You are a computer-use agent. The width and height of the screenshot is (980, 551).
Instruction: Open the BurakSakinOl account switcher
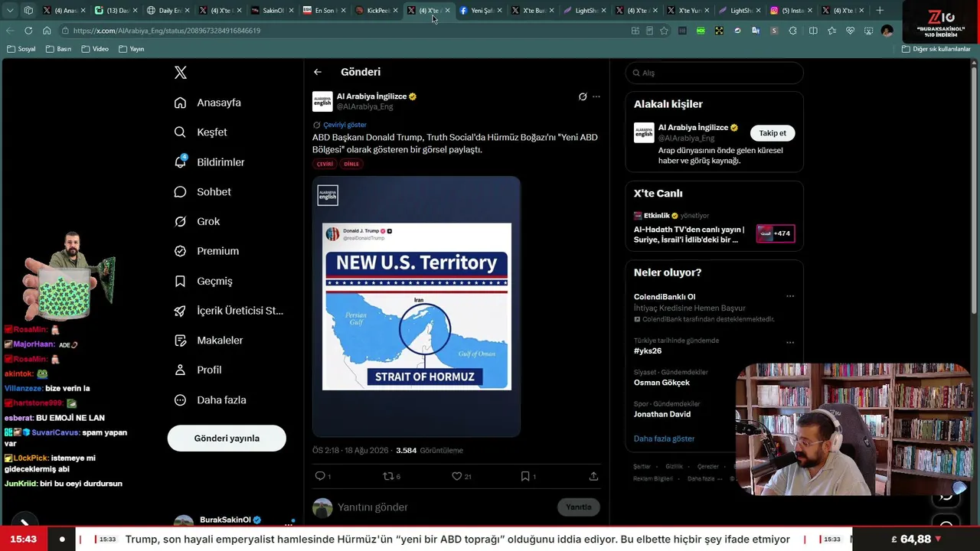tap(234, 520)
